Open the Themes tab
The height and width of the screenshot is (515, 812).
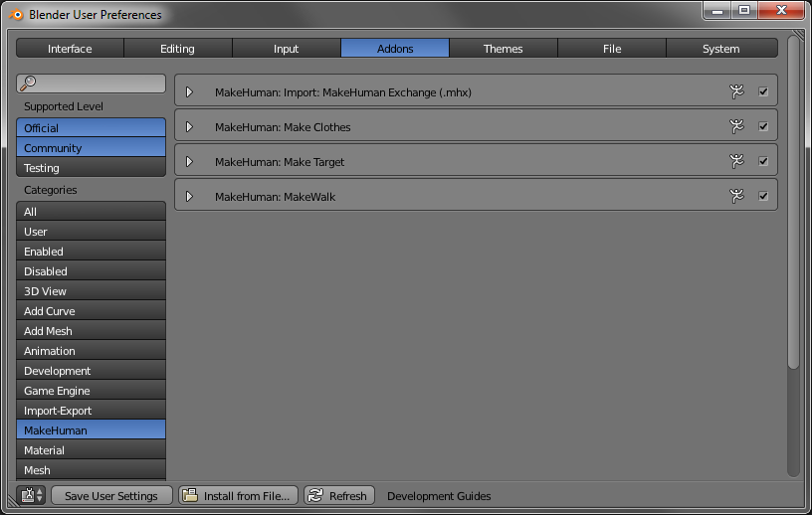[504, 48]
